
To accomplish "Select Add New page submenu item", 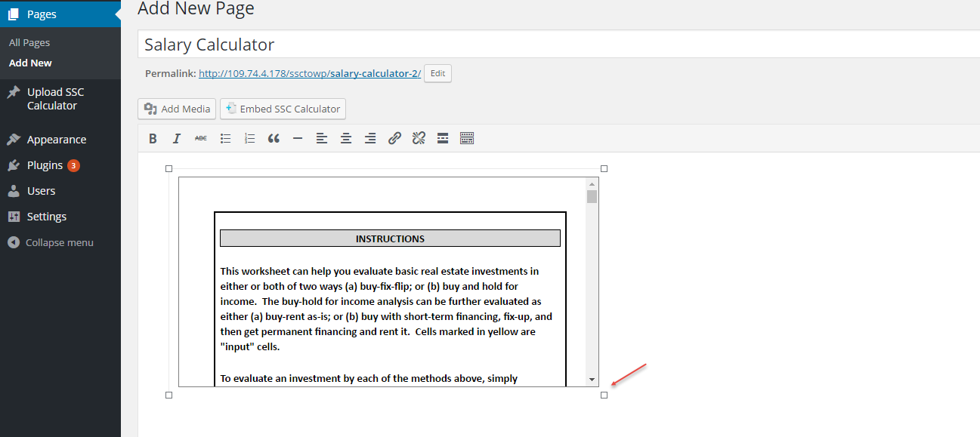I will pyautogui.click(x=30, y=63).
